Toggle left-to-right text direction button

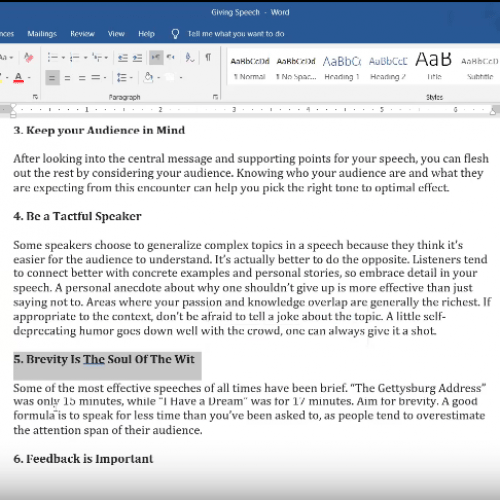pyautogui.click(x=156, y=57)
